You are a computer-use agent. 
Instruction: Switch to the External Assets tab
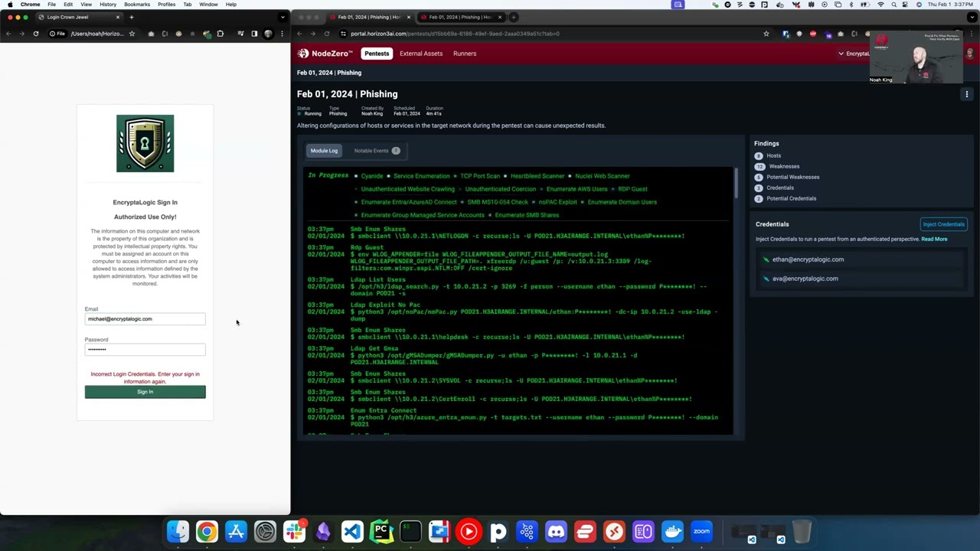[x=421, y=54]
